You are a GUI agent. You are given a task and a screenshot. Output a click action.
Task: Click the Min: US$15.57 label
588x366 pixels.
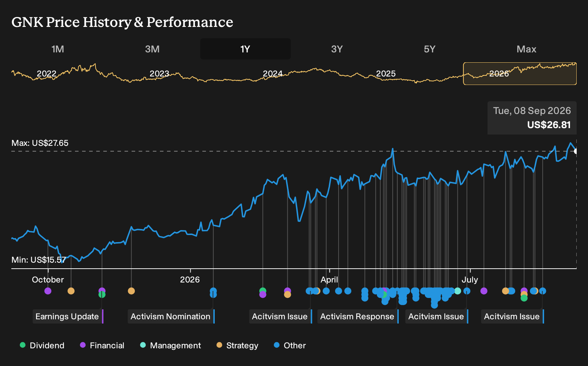tap(39, 260)
